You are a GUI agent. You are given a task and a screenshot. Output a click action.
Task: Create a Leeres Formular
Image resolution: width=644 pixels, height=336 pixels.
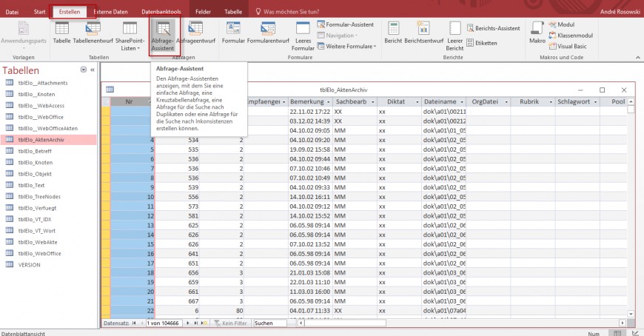coord(303,36)
